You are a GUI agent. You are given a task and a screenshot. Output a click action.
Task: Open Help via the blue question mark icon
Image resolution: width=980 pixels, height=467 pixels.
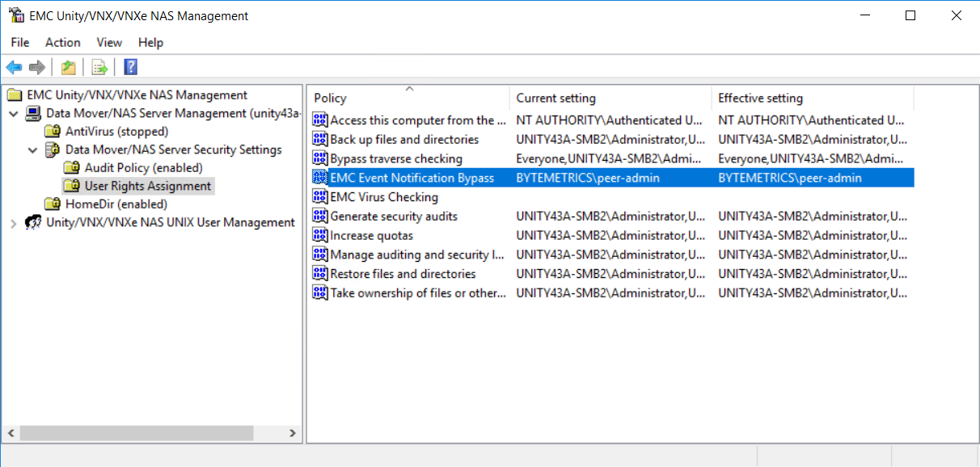click(x=129, y=67)
